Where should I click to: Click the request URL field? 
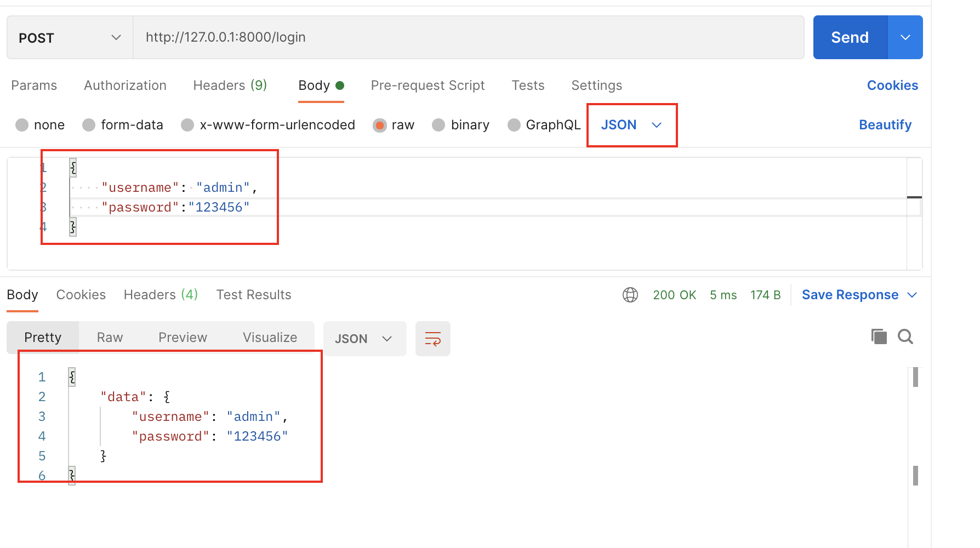(469, 37)
